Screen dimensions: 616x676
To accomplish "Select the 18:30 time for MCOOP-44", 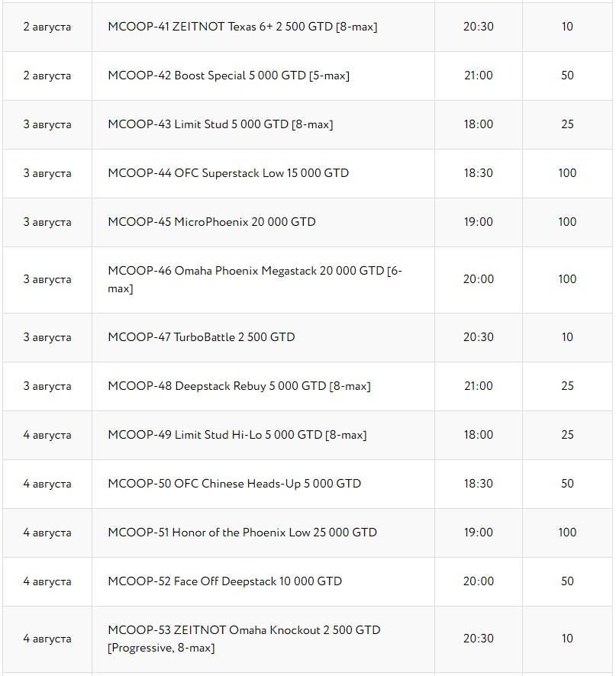I will [x=478, y=173].
